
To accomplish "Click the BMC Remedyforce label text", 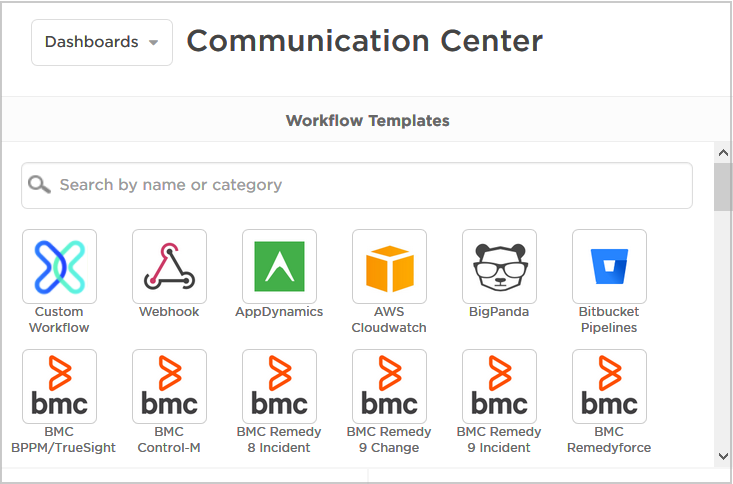I will [609, 440].
